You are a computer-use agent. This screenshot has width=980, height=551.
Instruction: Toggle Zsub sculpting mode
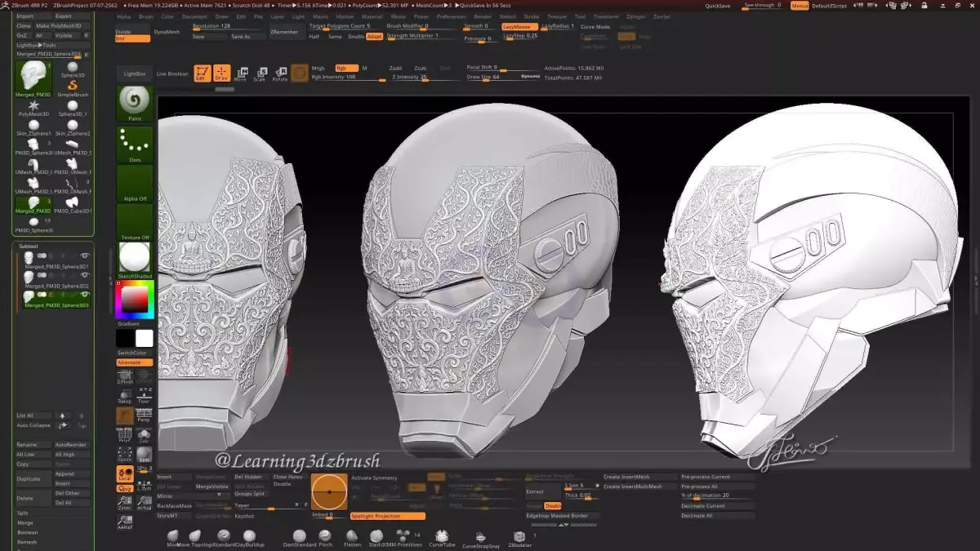420,69
